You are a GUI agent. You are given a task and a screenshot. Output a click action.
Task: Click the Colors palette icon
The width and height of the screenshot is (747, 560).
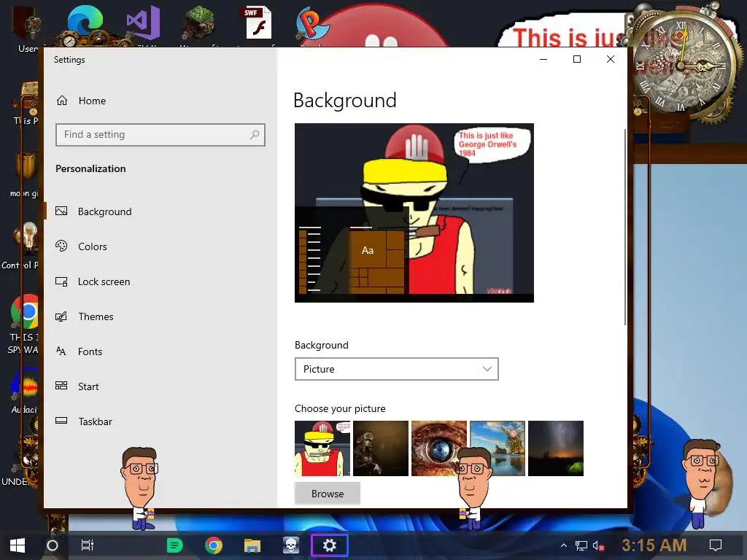pos(61,246)
